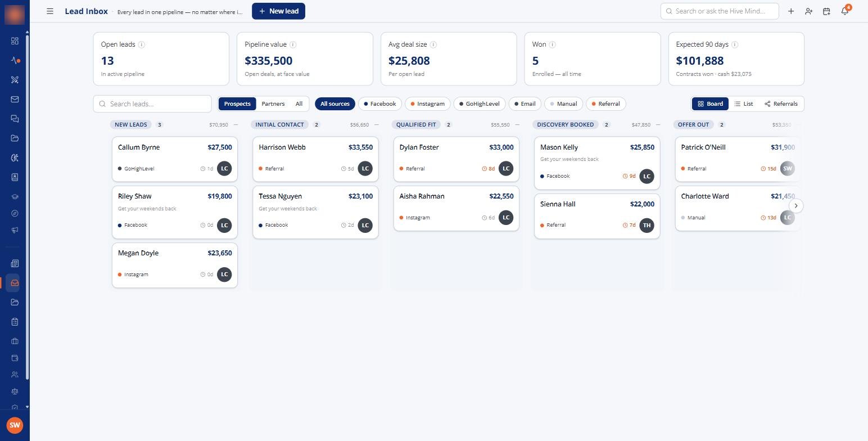
Task: Open the chat bubbles icon in sidebar
Action: coord(15,119)
